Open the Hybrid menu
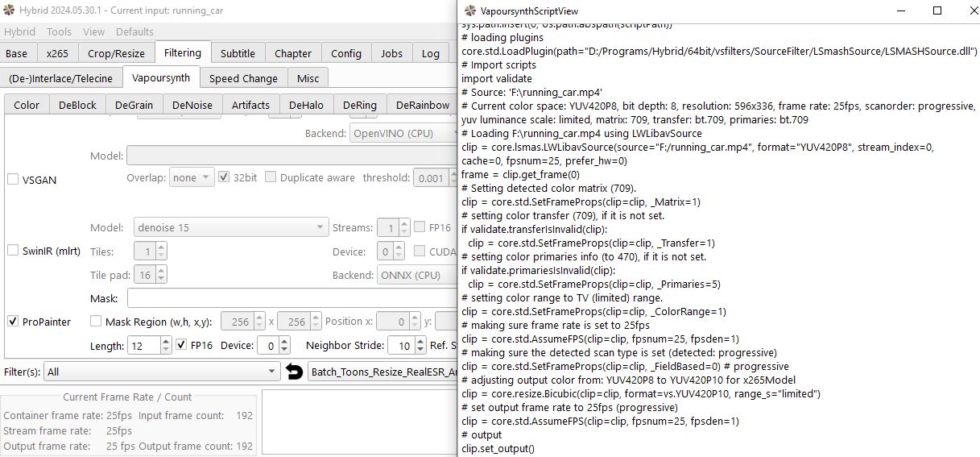This screenshot has height=457, width=980. coord(19,31)
